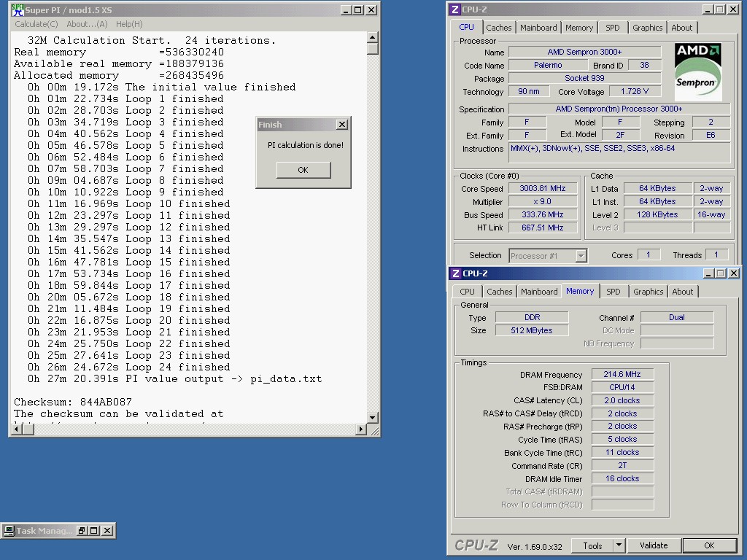747x560 pixels.
Task: Click the memory Size value 512 MBytes
Action: click(x=532, y=330)
